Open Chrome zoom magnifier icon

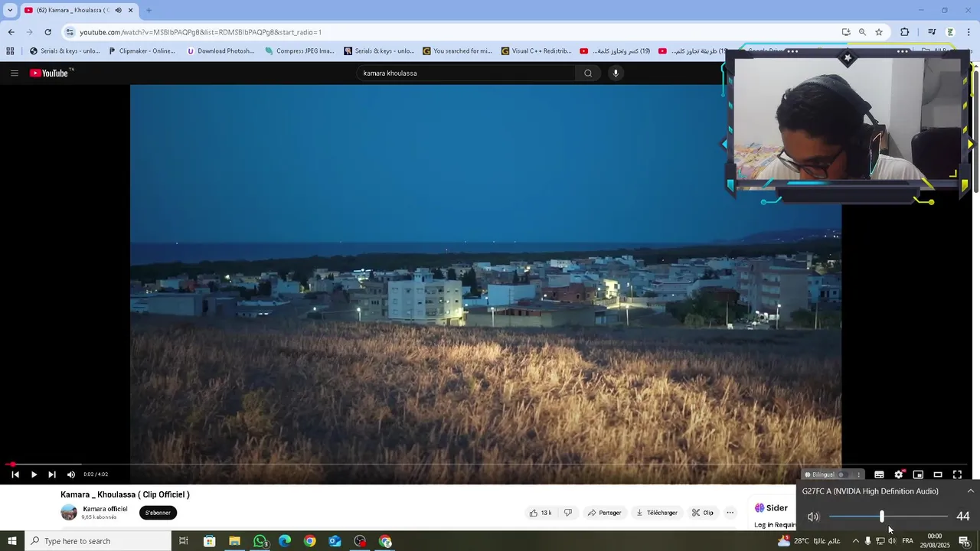(862, 32)
